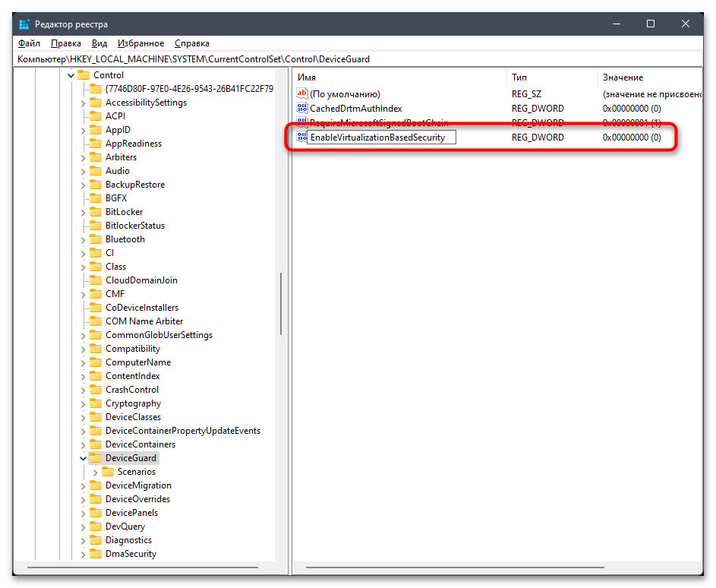Click the REG_SZ type cell
Viewport: 716px width, 588px height.
click(526, 94)
